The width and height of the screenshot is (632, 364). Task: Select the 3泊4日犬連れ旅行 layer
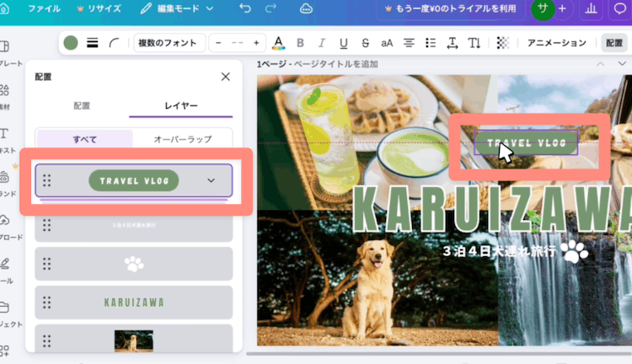tap(134, 225)
